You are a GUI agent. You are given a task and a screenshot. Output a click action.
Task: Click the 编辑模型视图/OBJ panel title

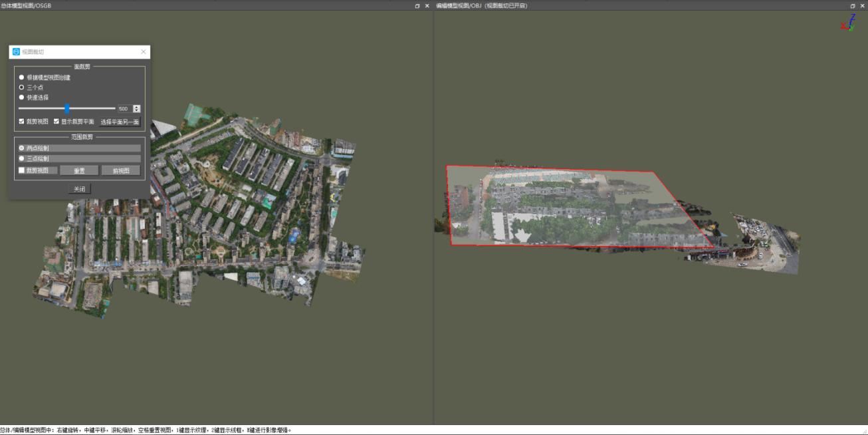pos(481,5)
